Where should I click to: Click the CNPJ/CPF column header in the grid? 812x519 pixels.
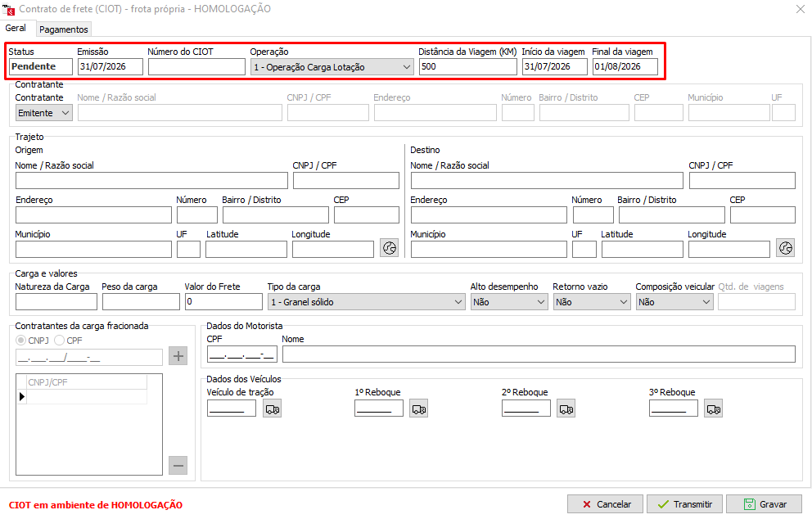[x=87, y=382]
